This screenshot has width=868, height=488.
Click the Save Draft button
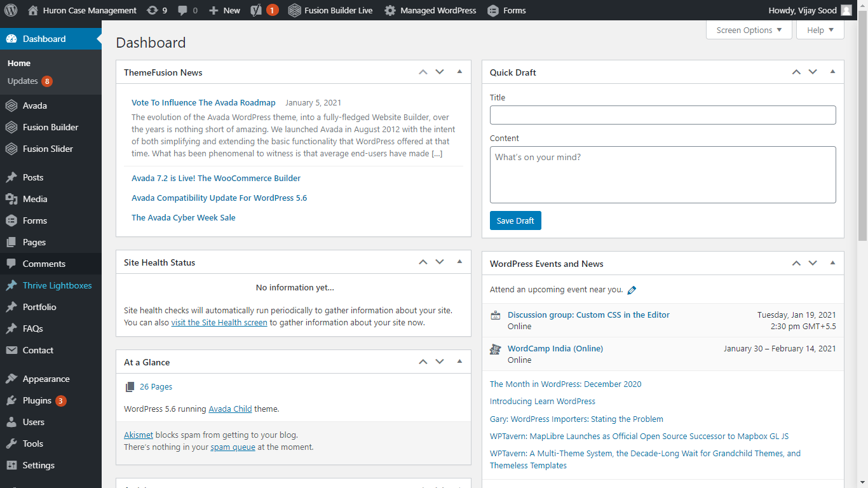pyautogui.click(x=515, y=220)
